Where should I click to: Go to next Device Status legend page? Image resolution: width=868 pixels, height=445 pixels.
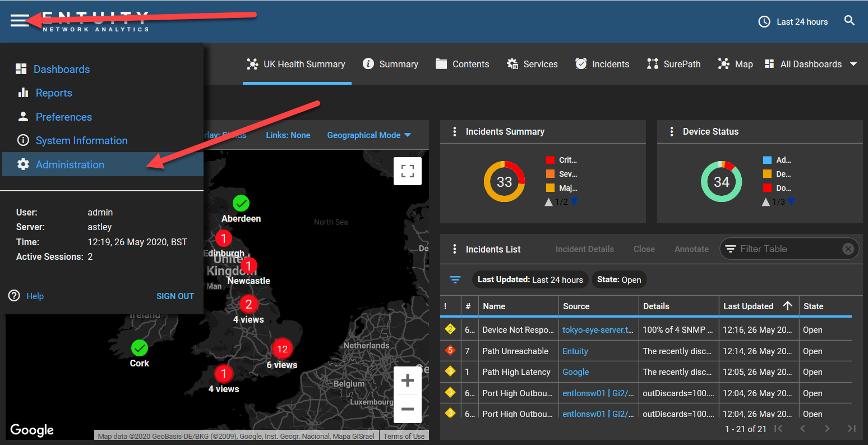pos(791,202)
